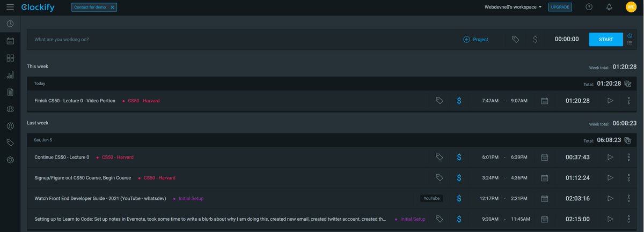Add tag to Setting up to Learn to Code entry
Viewport: 644px width, 232px height.
pyautogui.click(x=439, y=219)
